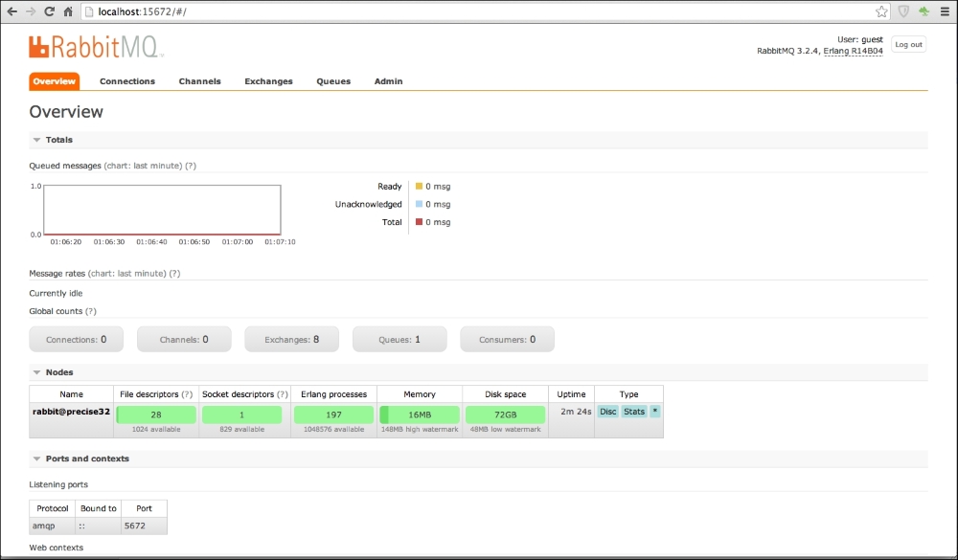This screenshot has height=560, width=958.
Task: Reload the page with the refresh icon
Action: (x=50, y=11)
